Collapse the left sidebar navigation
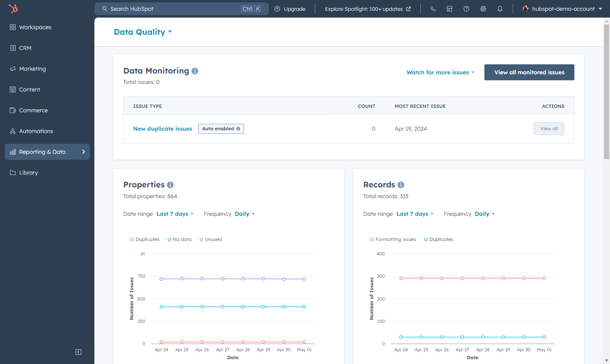The width and height of the screenshot is (610, 364). [78, 352]
